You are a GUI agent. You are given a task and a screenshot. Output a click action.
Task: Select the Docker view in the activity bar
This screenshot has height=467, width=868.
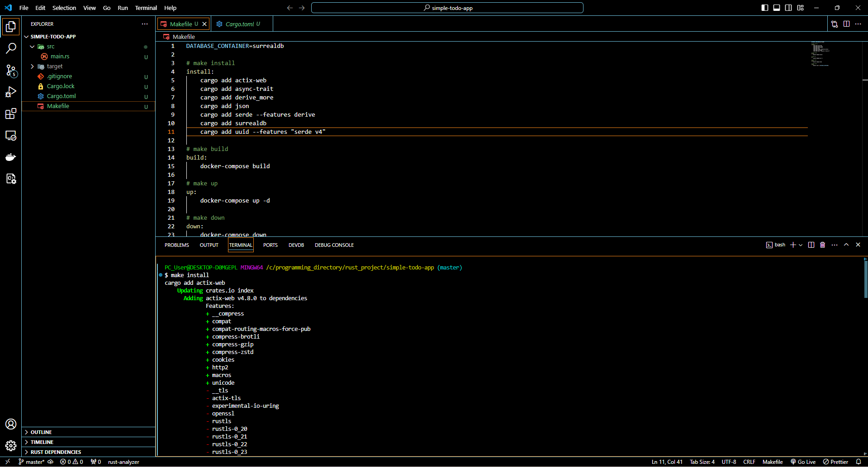click(11, 157)
